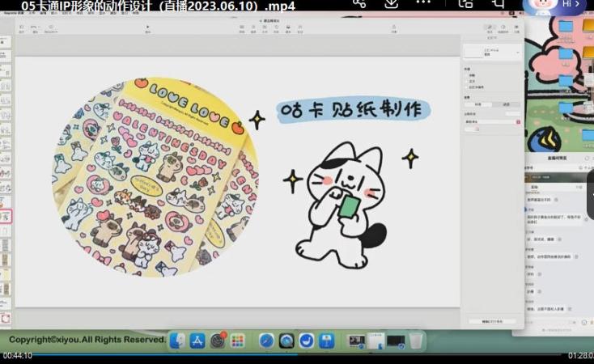Open the Animate inspector icon
Image resolution: width=594 pixels, height=364 pixels.
(x=503, y=28)
